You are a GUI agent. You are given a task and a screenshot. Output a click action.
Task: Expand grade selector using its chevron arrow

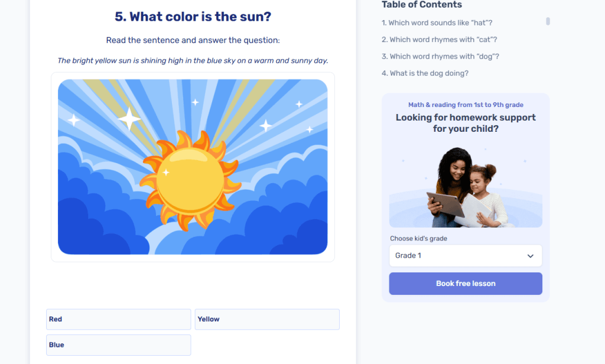click(530, 256)
